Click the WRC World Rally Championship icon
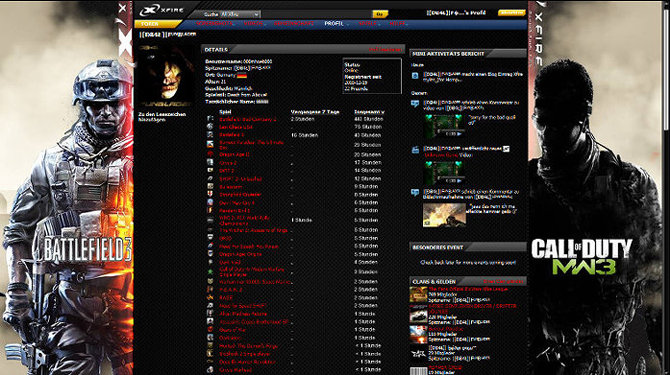This screenshot has width=670, height=375. click(210, 220)
